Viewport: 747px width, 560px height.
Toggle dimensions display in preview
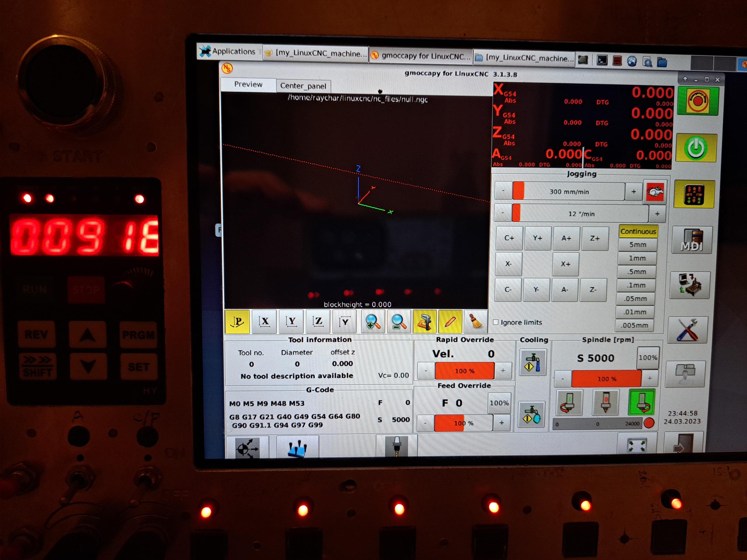(x=425, y=322)
